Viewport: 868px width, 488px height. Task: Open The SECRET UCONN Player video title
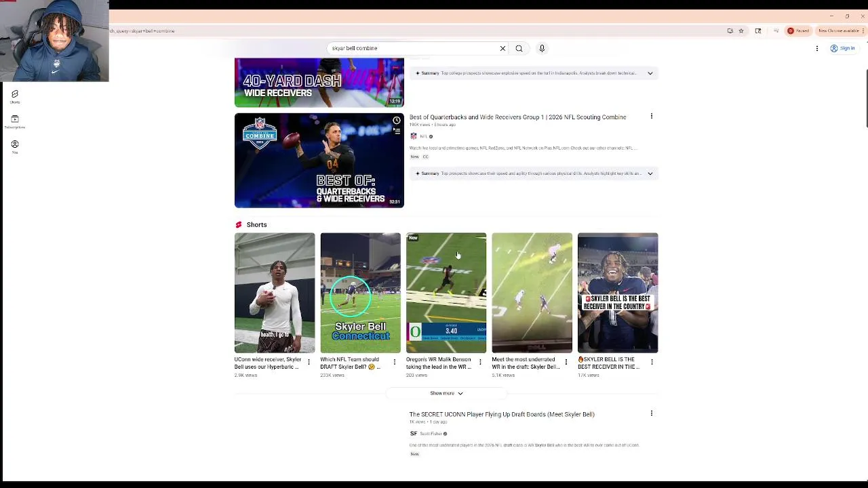(x=502, y=414)
